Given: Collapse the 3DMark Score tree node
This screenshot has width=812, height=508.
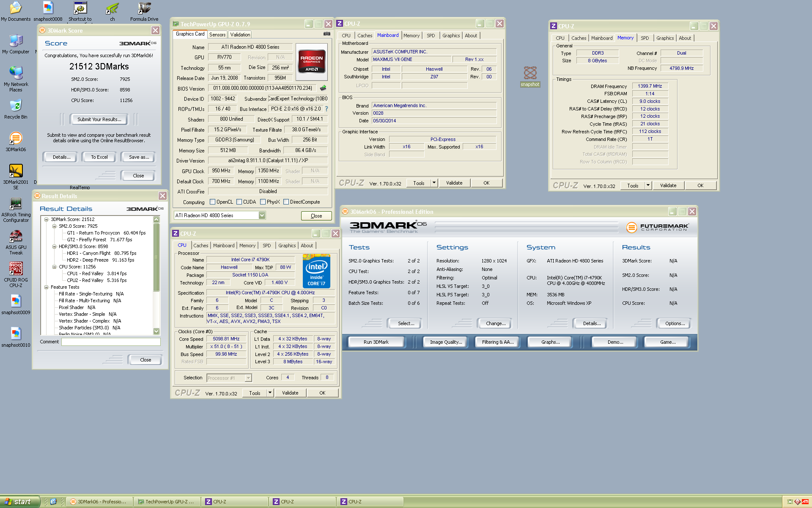Looking at the screenshot, I should tap(47, 219).
